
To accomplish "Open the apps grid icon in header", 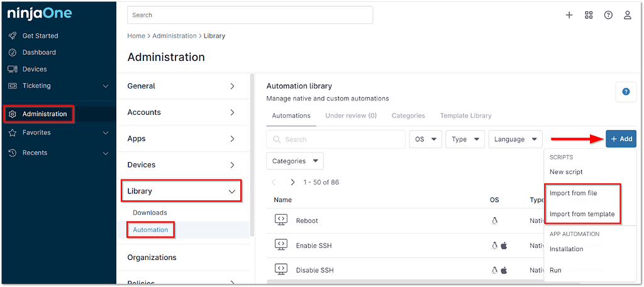I will [589, 15].
